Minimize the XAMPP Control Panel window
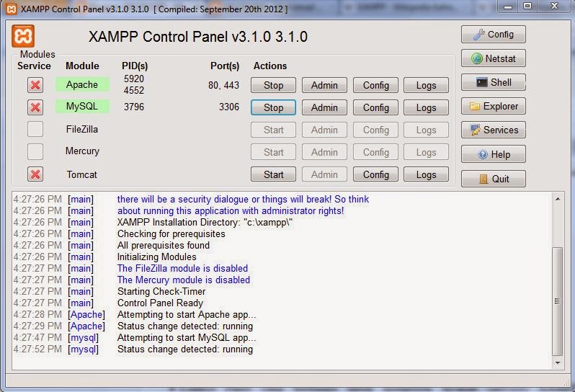Image resolution: width=575 pixels, height=392 pixels. click(508, 6)
